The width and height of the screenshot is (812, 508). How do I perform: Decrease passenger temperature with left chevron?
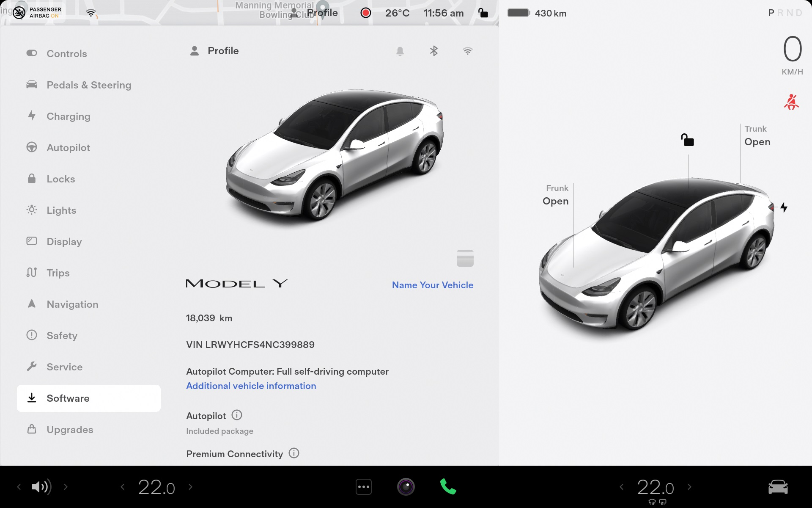click(621, 487)
